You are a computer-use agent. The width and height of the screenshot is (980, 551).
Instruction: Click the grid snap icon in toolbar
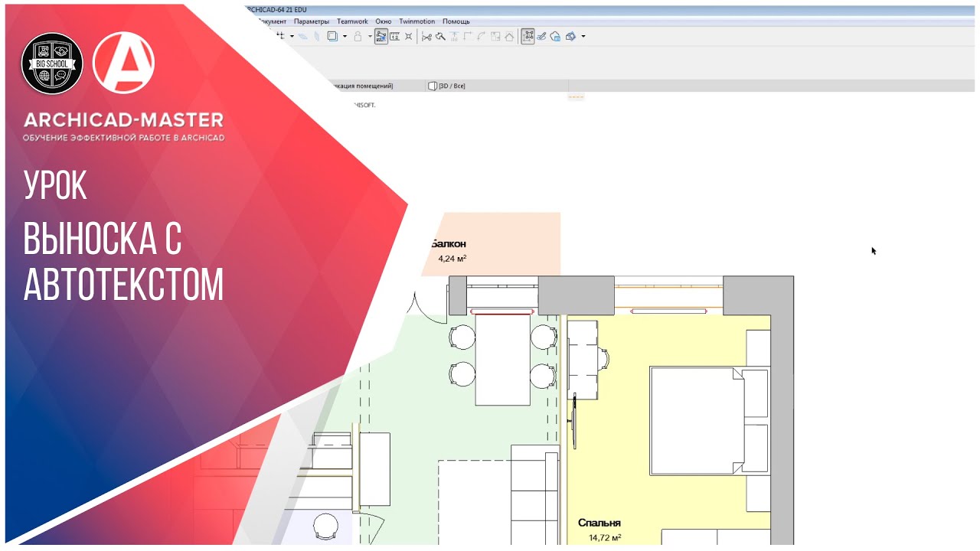pos(280,36)
